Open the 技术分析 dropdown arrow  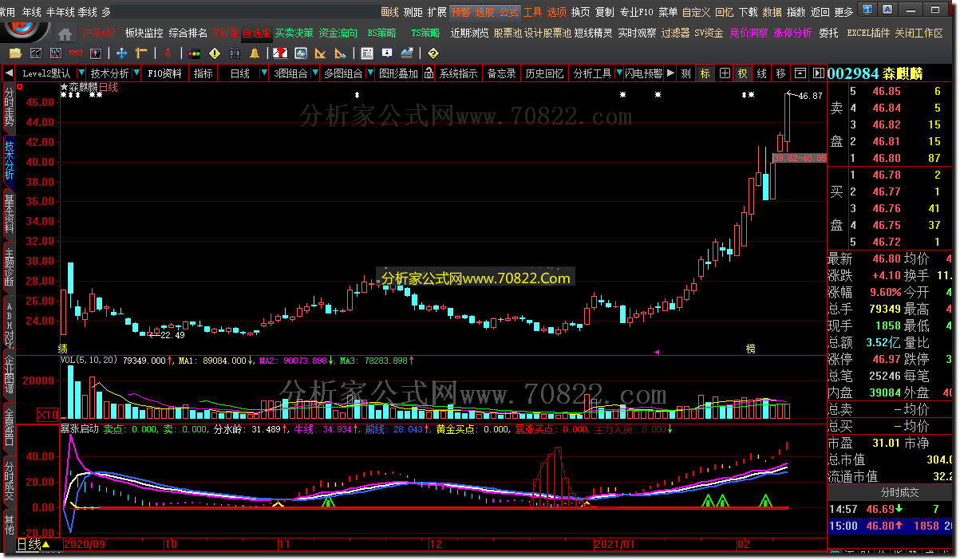[x=136, y=73]
